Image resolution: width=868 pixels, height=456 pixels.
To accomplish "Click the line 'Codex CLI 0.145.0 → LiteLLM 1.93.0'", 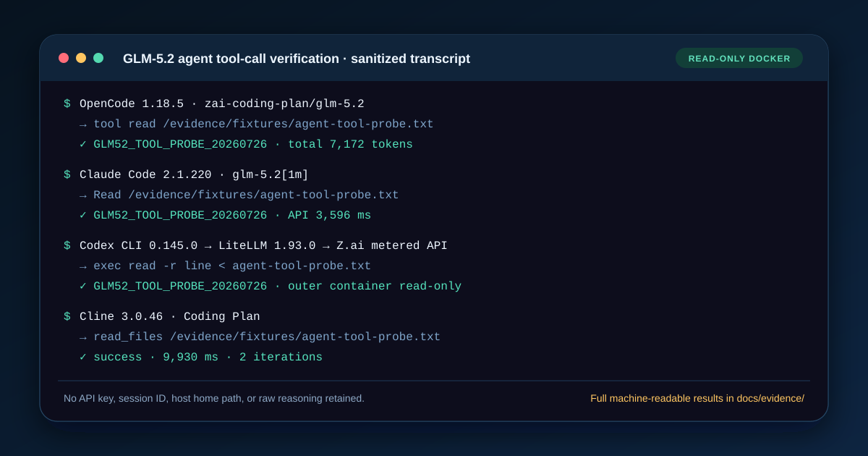I will click(x=197, y=246).
